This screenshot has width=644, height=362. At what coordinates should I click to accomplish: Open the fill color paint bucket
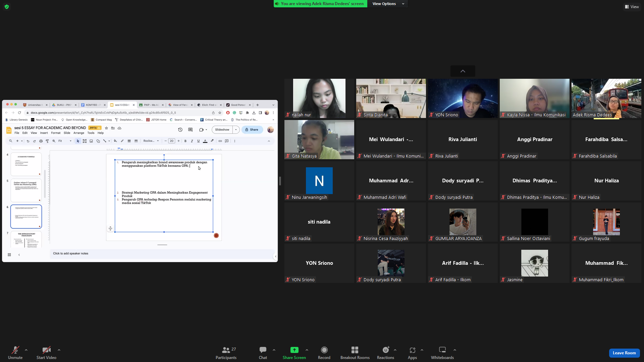[x=115, y=141]
